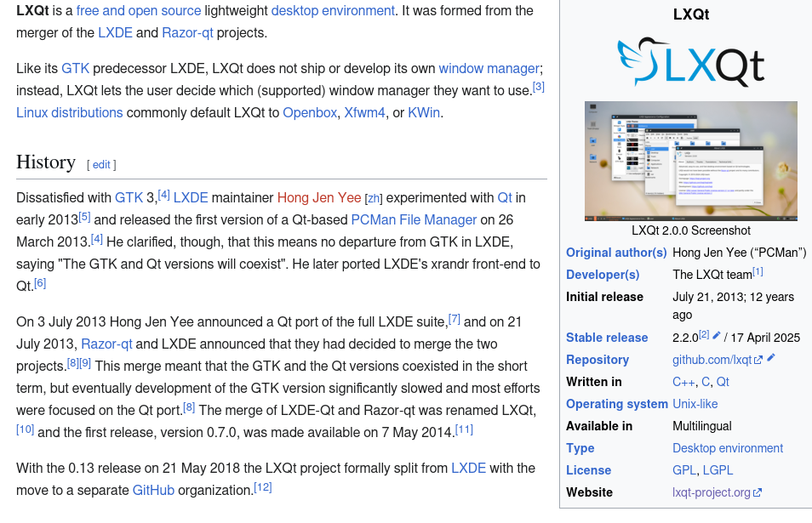Open the github.com/lxqt repository link

(712, 360)
